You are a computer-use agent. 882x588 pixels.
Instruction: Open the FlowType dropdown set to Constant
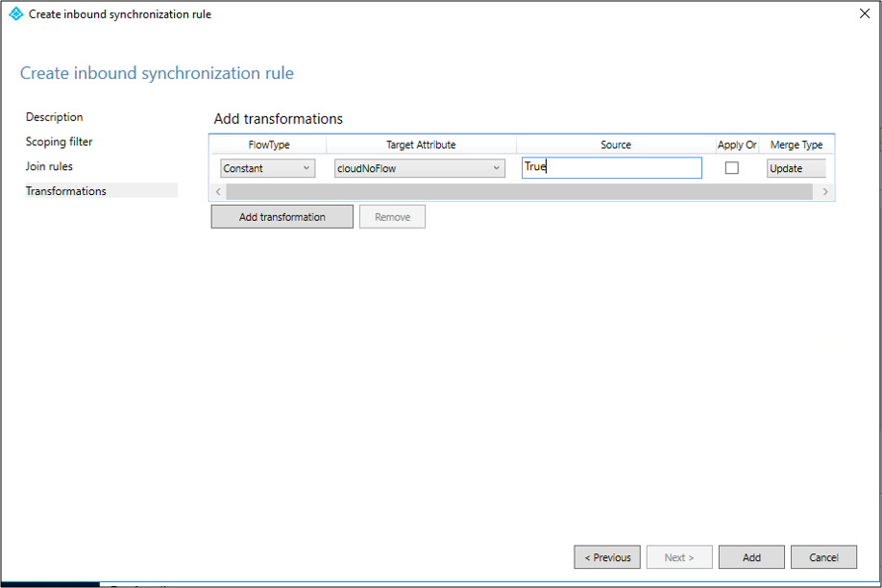click(x=268, y=168)
